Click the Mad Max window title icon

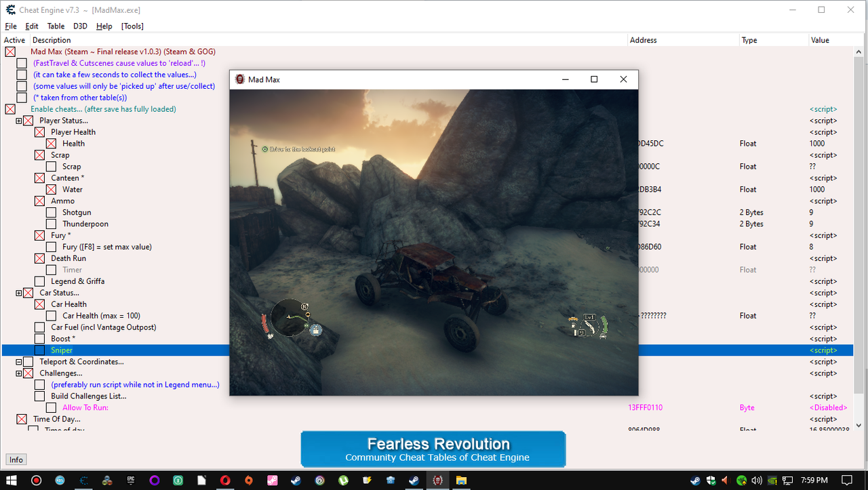pyautogui.click(x=240, y=79)
